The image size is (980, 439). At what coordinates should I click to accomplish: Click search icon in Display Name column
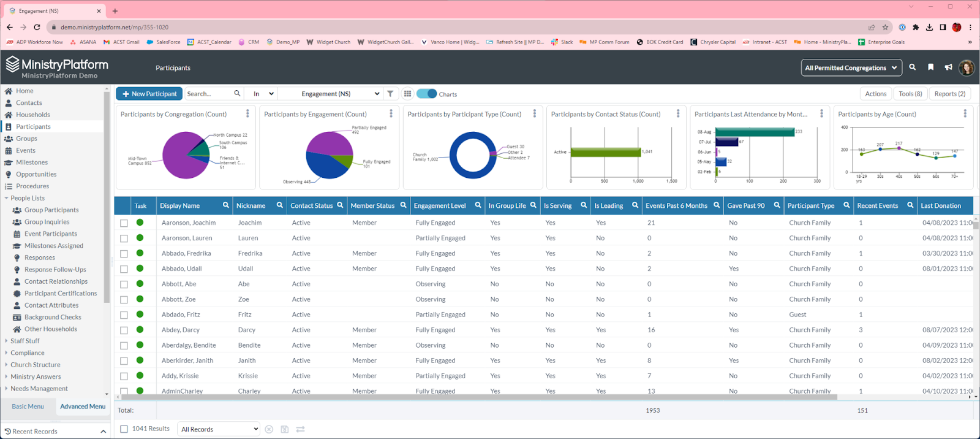(226, 205)
